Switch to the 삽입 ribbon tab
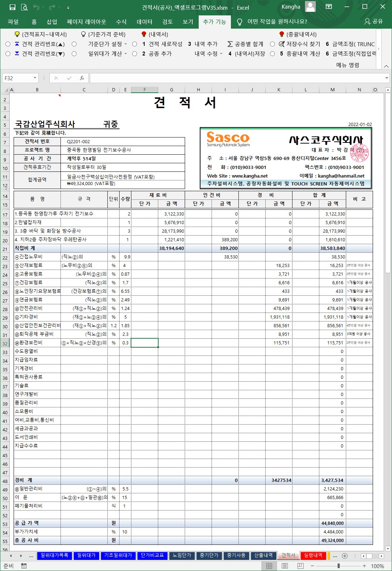Viewport: 392px width, 571px height. coord(52,22)
